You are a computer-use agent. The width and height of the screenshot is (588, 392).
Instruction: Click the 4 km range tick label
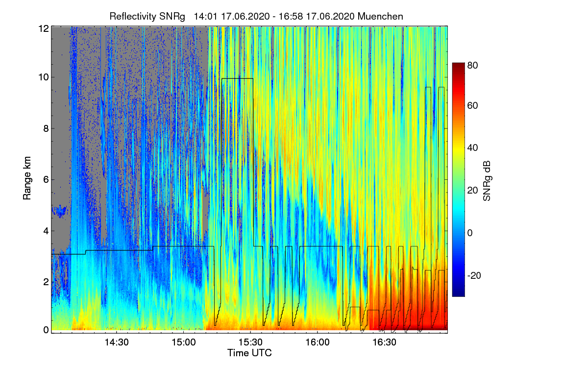coord(46,231)
